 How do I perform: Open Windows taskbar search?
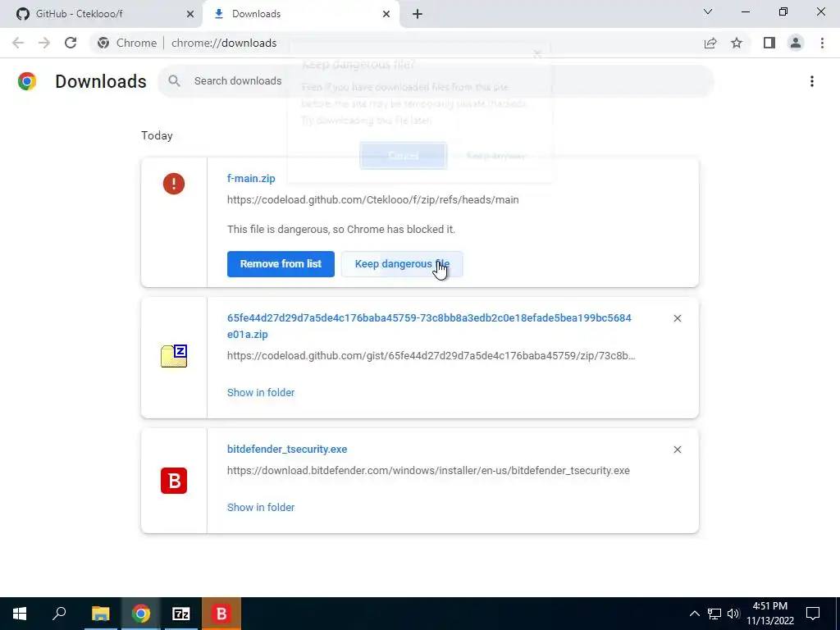pos(59,614)
